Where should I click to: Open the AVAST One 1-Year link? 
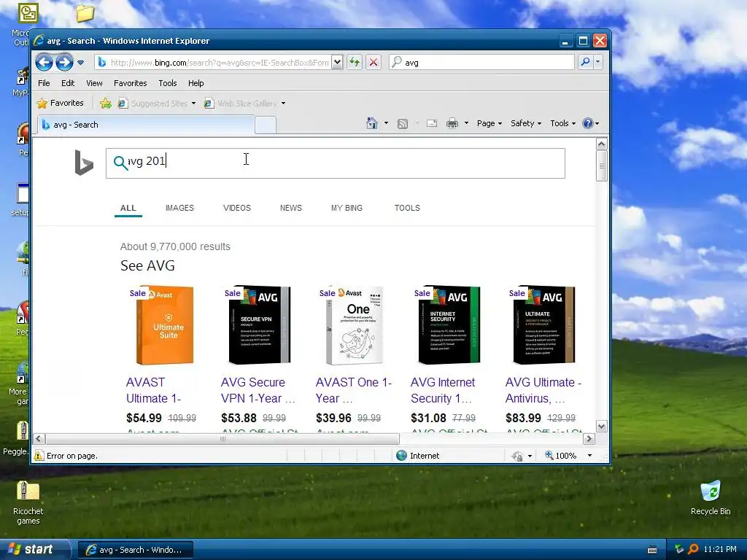354,391
